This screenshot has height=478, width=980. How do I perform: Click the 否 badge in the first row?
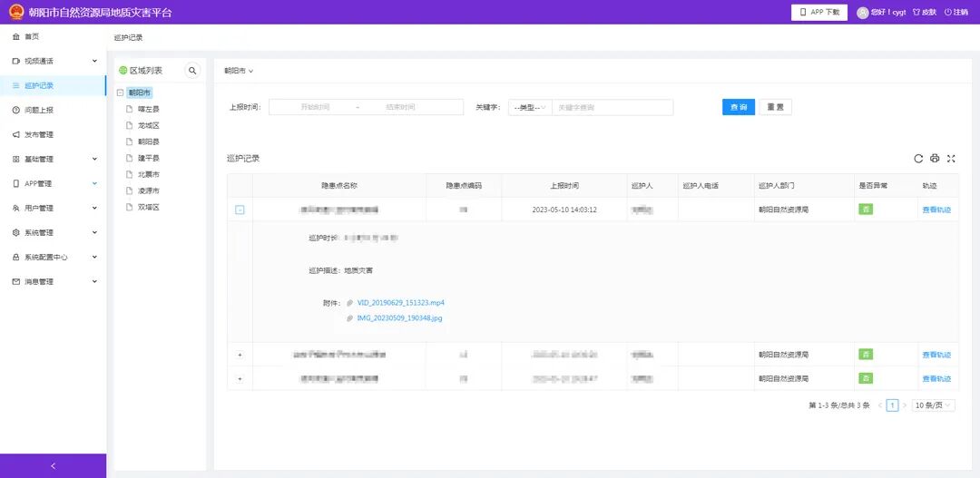pyautogui.click(x=866, y=210)
